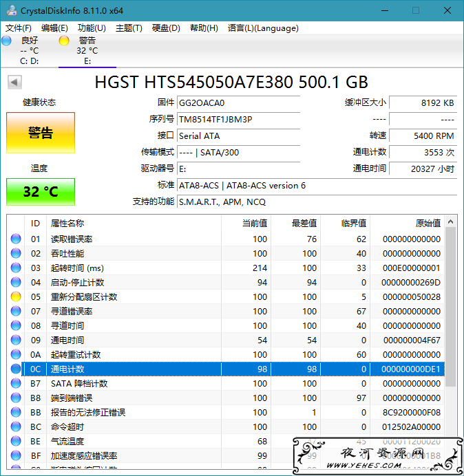Open the 编辑(E) menu
The height and width of the screenshot is (476, 464).
point(54,28)
